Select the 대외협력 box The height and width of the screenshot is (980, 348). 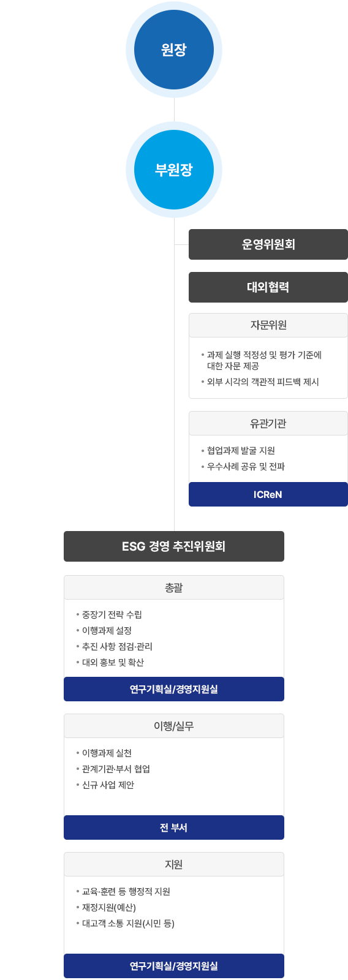pyautogui.click(x=268, y=287)
